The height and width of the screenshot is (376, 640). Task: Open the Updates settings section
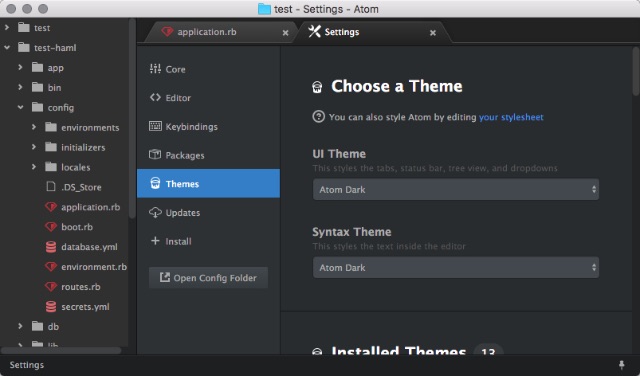click(208, 212)
